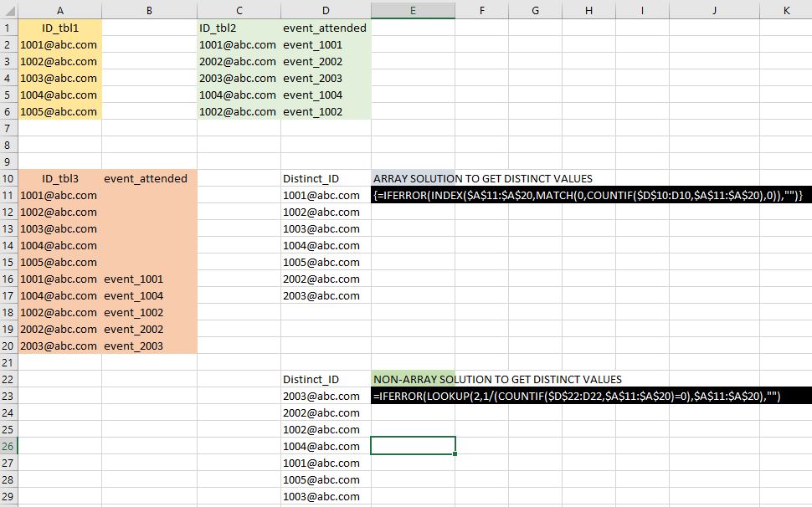Select cell D24 containing 2002@abc.com

326,412
